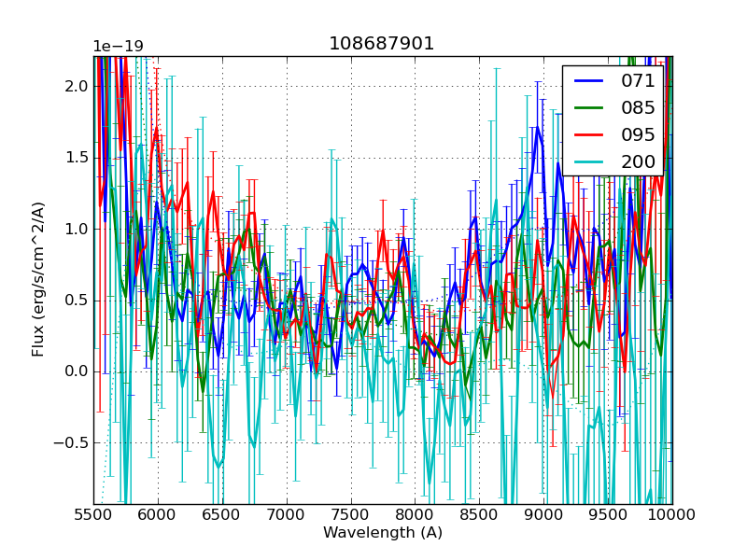Viewport: 747px width, 560px height.
Task: Click the 8500 x-axis tick label
Action: (479, 514)
